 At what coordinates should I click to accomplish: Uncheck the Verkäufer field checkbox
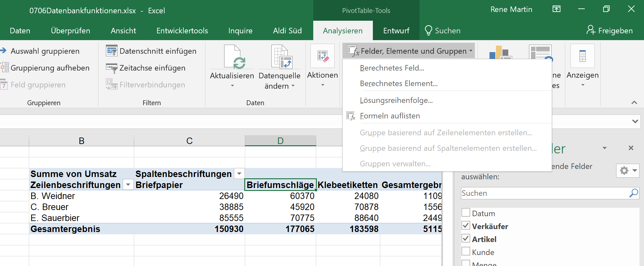(466, 226)
